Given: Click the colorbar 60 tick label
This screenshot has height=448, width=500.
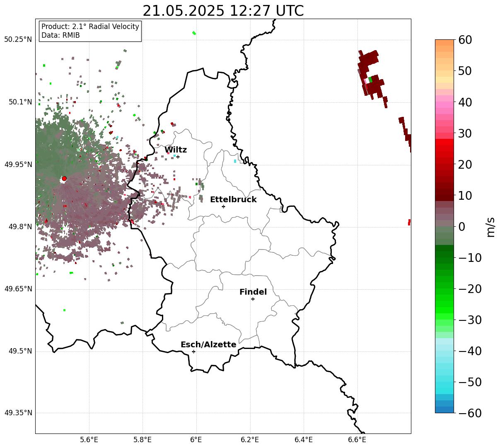Looking at the screenshot, I should (465, 40).
